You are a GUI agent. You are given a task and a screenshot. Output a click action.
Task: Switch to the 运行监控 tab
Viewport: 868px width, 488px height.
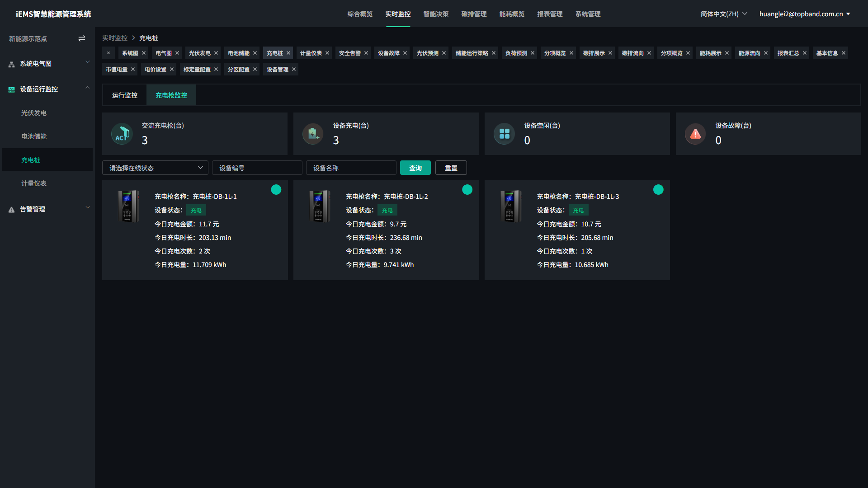pos(125,95)
